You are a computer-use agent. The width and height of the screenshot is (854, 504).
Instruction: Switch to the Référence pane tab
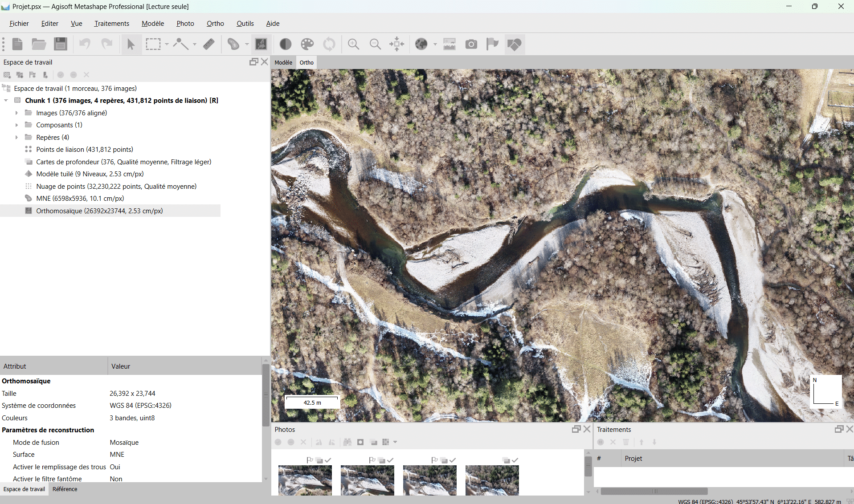(x=65, y=489)
